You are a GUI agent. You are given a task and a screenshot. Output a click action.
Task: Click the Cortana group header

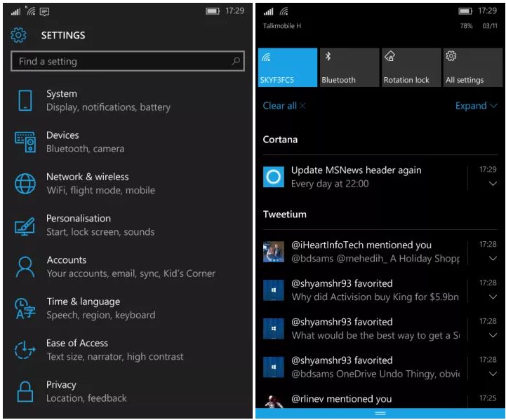click(x=280, y=140)
